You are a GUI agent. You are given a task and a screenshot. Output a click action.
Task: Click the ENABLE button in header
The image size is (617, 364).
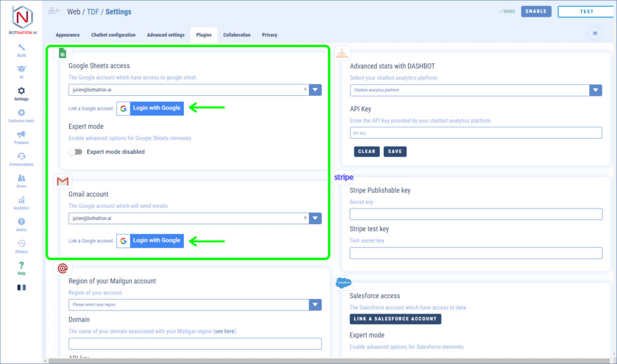tap(536, 11)
